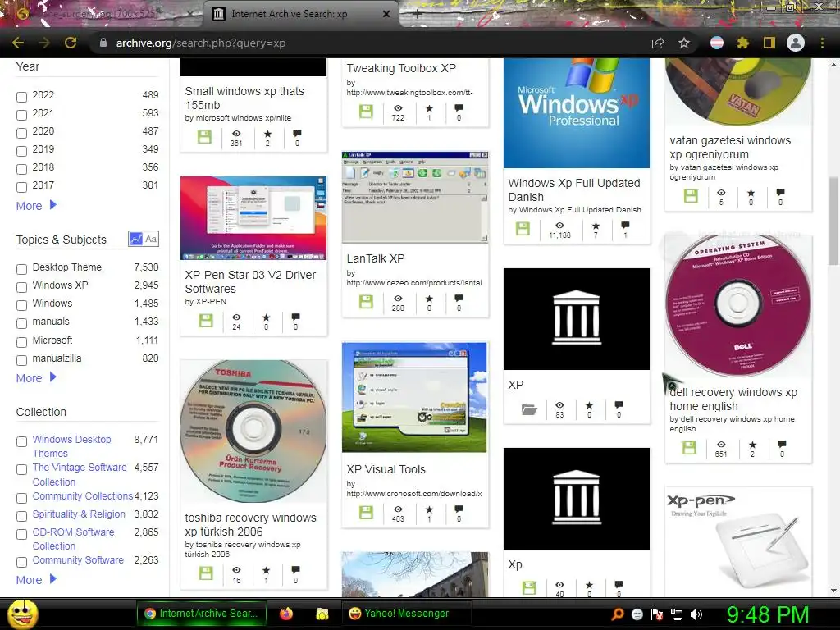This screenshot has width=840, height=630.
Task: Open the folder icon on taskbar
Action: point(322,614)
